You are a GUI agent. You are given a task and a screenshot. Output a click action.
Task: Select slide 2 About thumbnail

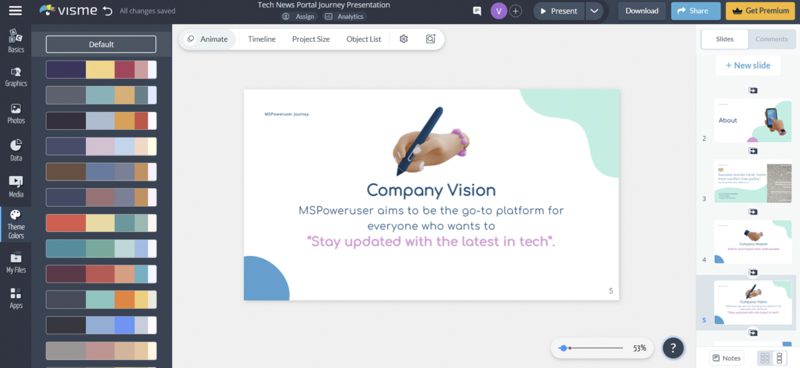pyautogui.click(x=753, y=120)
